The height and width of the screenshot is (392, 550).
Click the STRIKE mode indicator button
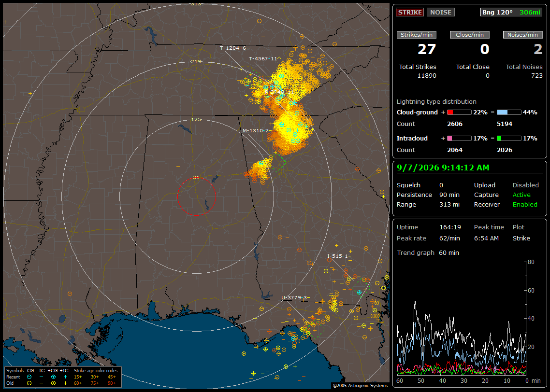(x=410, y=12)
